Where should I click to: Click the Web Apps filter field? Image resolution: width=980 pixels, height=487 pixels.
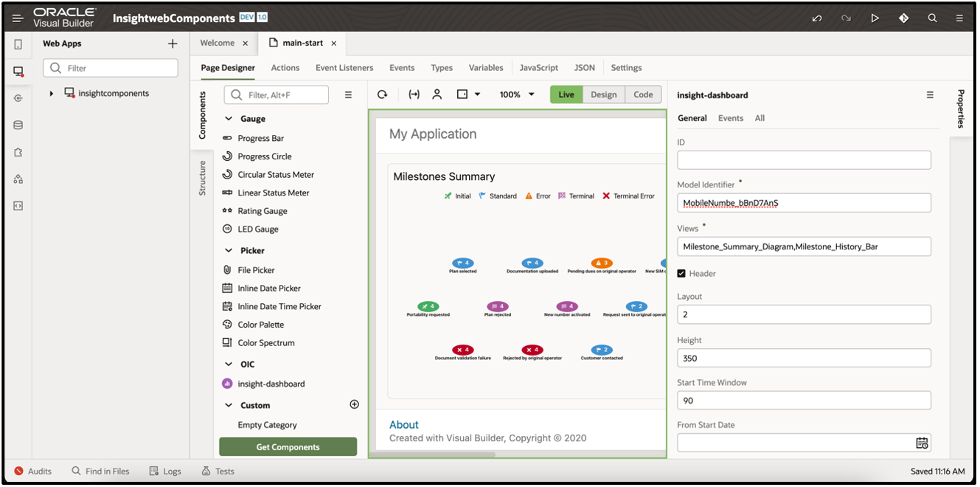(111, 68)
